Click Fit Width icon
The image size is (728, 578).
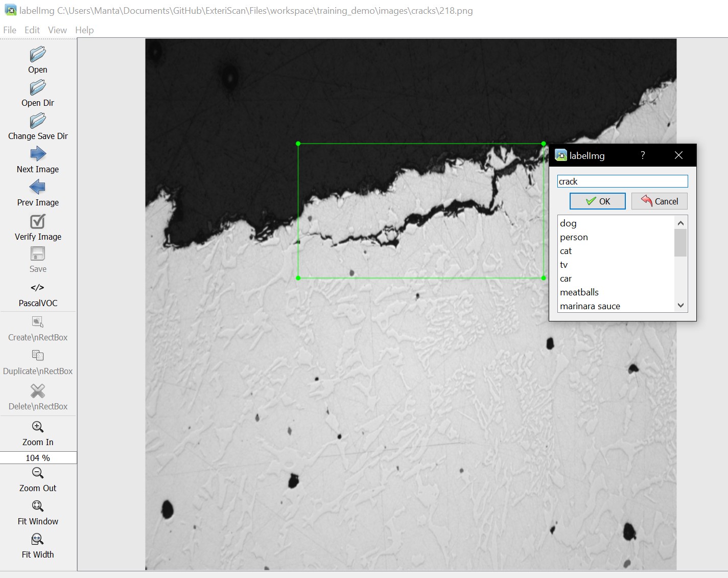[38, 539]
